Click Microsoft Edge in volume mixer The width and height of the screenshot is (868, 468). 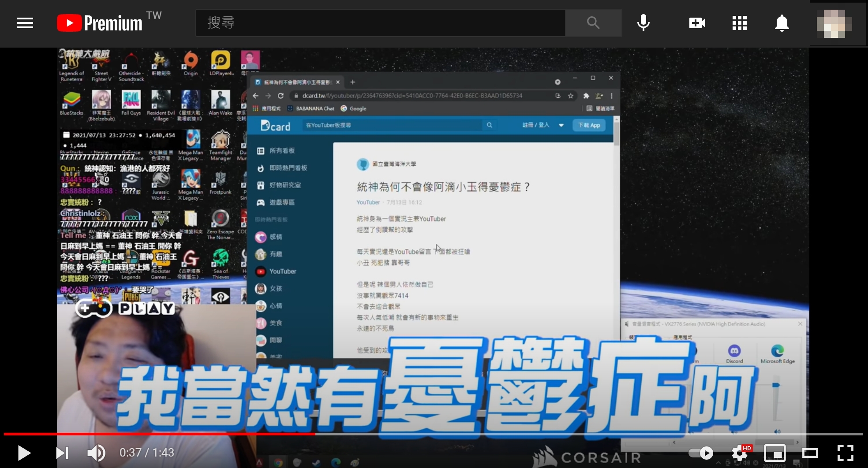pos(778,353)
